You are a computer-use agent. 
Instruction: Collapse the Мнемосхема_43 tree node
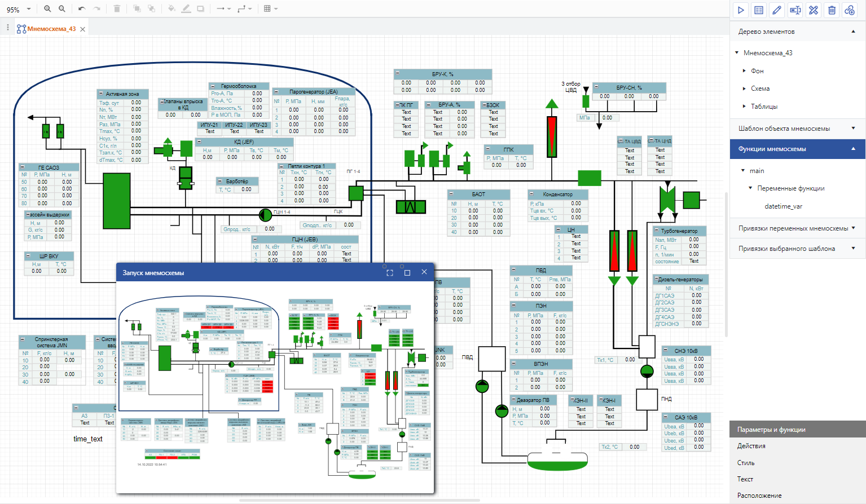point(737,53)
